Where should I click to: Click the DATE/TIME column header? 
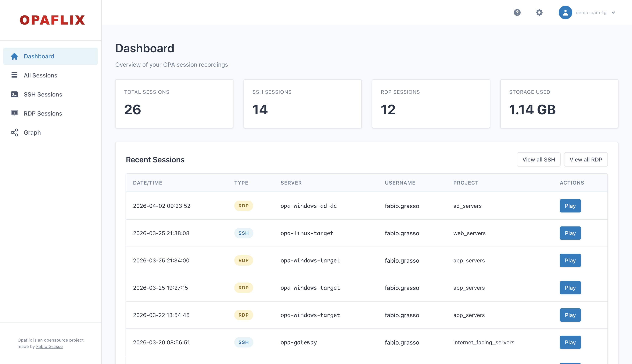point(148,183)
